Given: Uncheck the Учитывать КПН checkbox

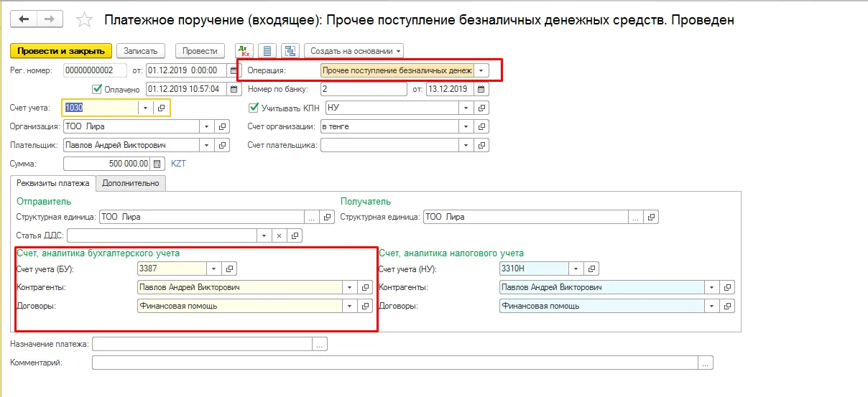Looking at the screenshot, I should coord(253,108).
